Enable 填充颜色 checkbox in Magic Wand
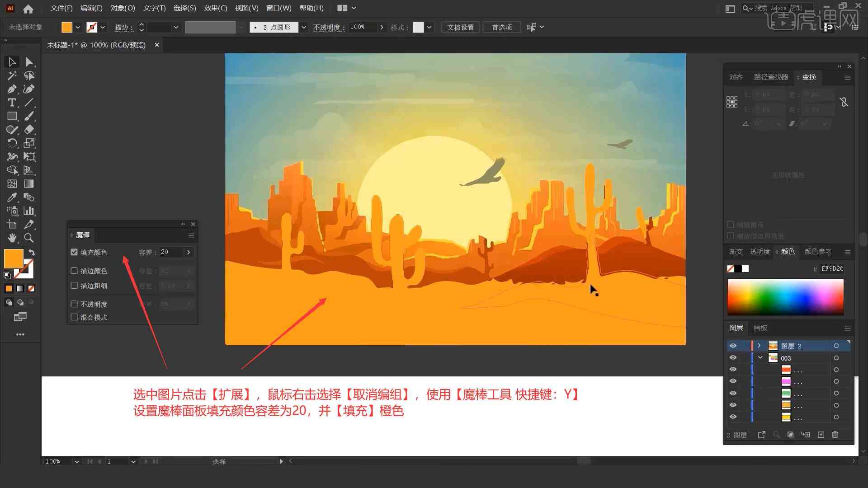Image resolution: width=868 pixels, height=488 pixels. click(x=75, y=251)
